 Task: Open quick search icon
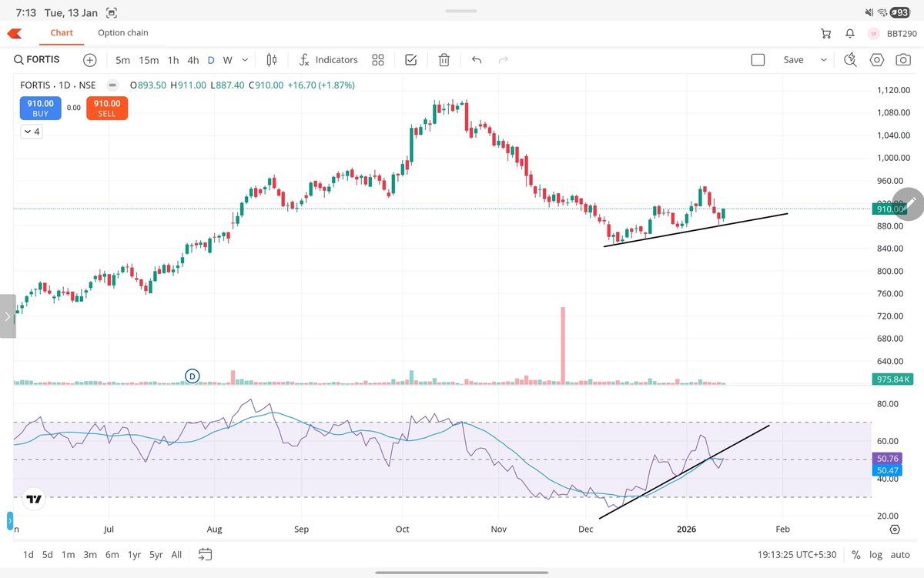pos(851,60)
